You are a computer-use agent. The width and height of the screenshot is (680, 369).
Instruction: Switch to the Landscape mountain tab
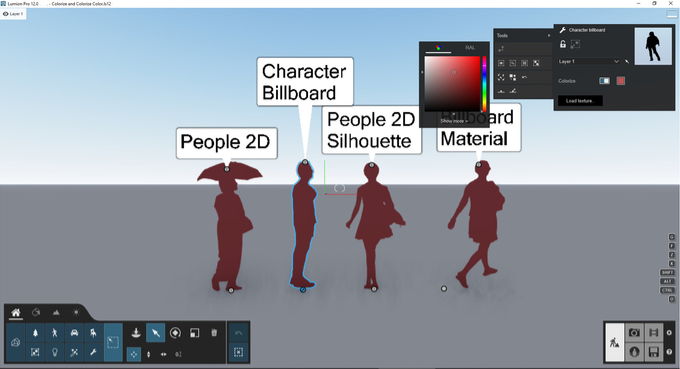pyautogui.click(x=56, y=312)
